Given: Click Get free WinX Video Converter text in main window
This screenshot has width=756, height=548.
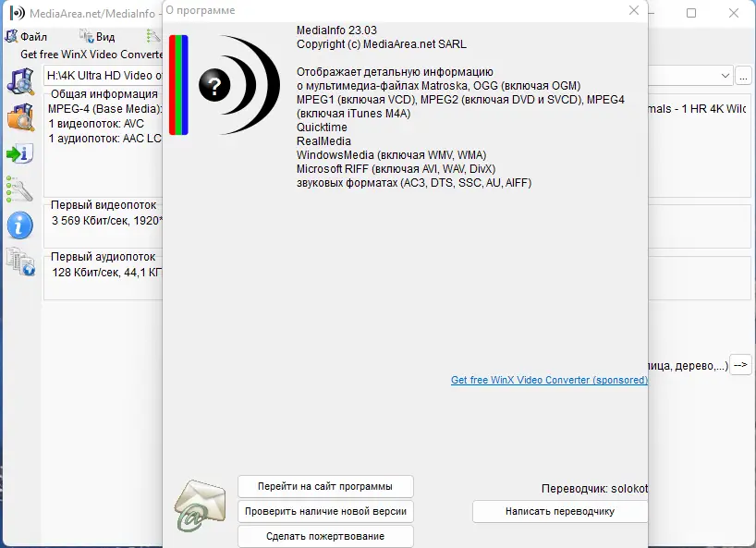Looking at the screenshot, I should point(91,54).
